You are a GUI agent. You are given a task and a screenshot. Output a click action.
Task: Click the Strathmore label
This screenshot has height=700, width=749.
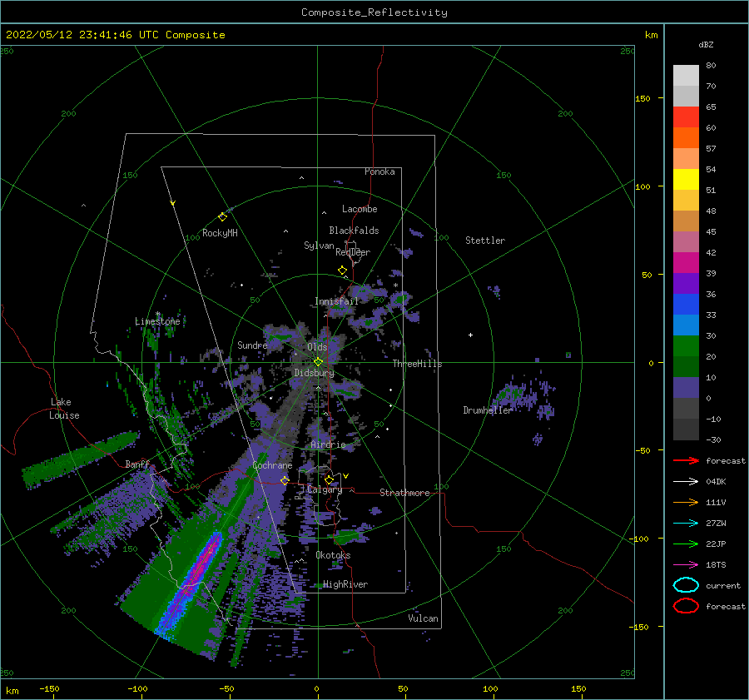[x=404, y=493]
